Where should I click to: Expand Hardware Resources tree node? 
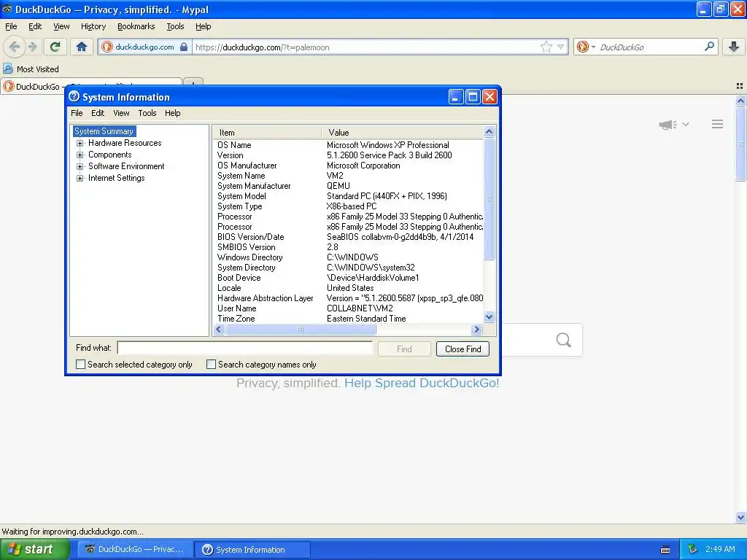80,143
